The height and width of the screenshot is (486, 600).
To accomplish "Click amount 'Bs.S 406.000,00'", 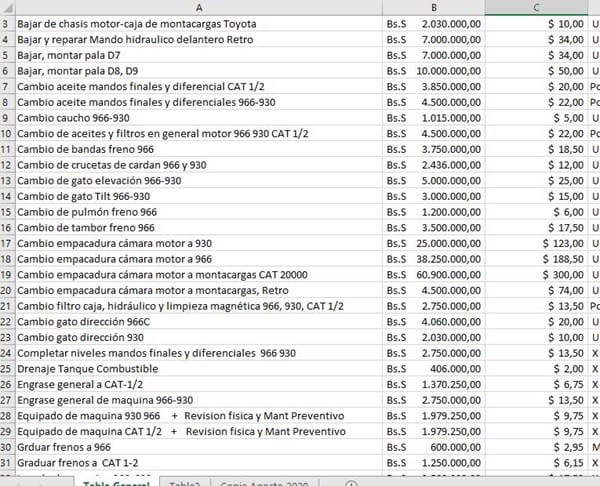I will pyautogui.click(x=434, y=369).
